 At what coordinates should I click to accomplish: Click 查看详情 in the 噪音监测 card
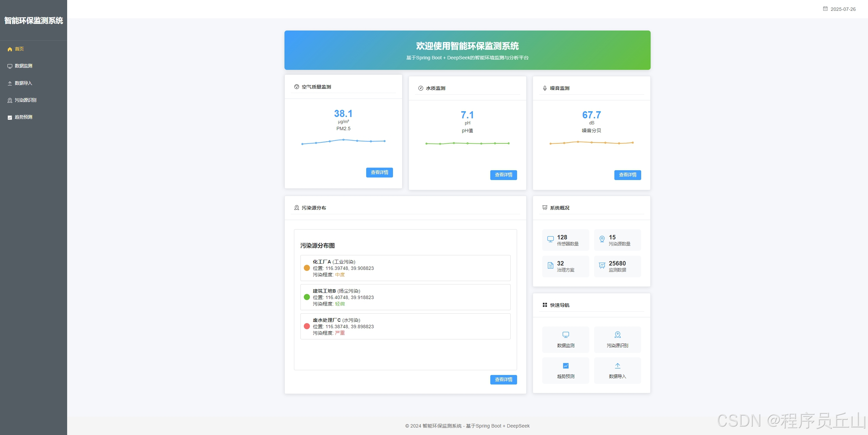[628, 175]
